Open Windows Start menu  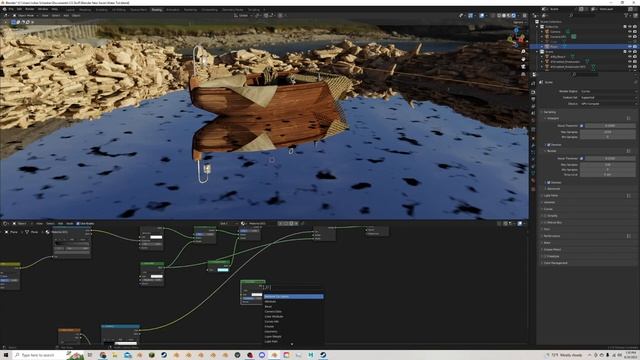click(6, 355)
